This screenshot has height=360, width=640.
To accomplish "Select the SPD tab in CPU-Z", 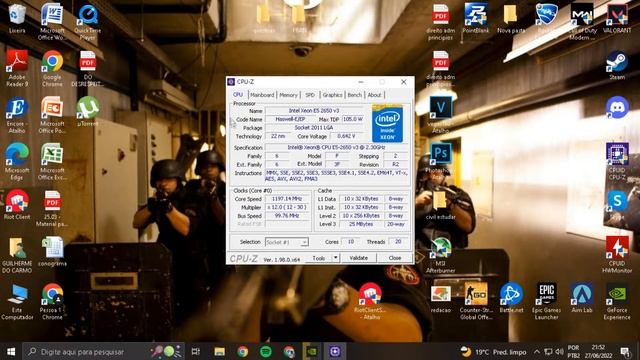I will coord(310,95).
